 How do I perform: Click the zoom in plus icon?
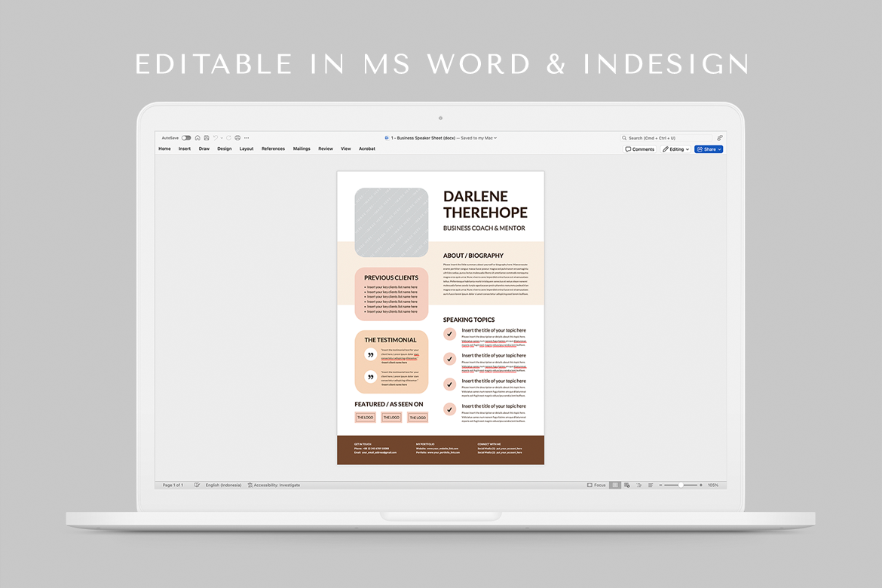click(x=701, y=485)
